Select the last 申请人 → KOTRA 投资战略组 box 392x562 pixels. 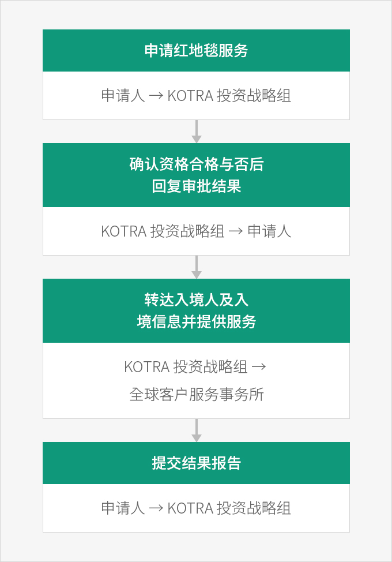[x=196, y=508]
